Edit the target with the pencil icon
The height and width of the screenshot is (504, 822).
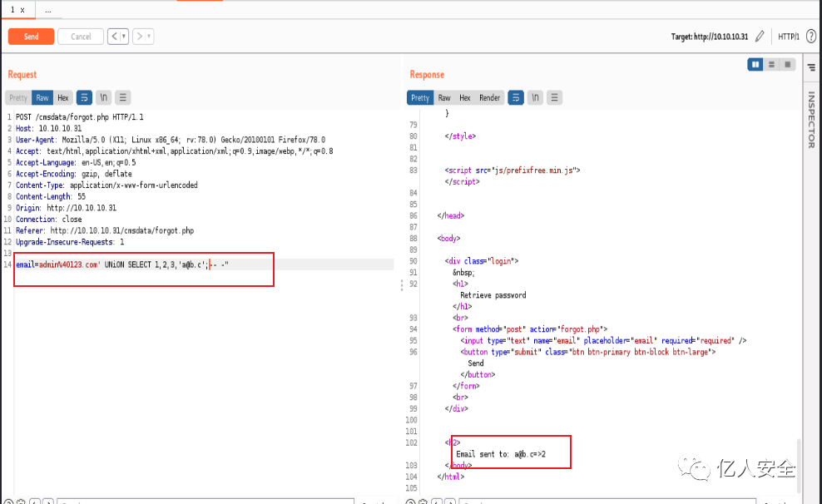pos(760,36)
